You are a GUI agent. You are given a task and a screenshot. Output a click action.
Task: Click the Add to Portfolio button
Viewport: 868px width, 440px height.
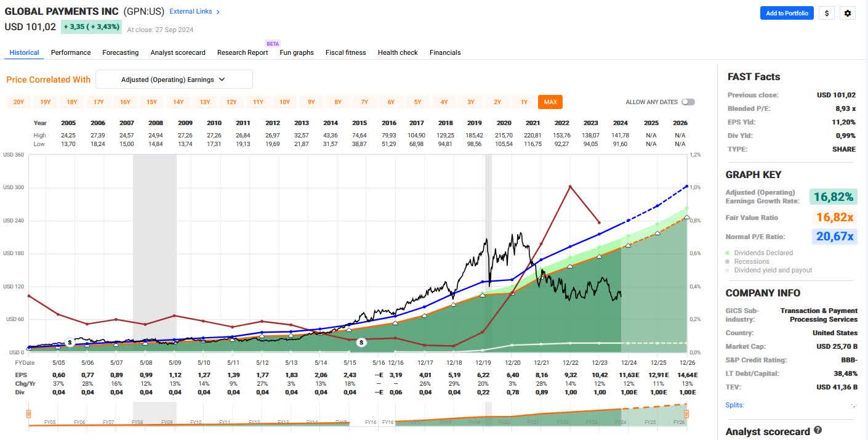[x=787, y=12]
